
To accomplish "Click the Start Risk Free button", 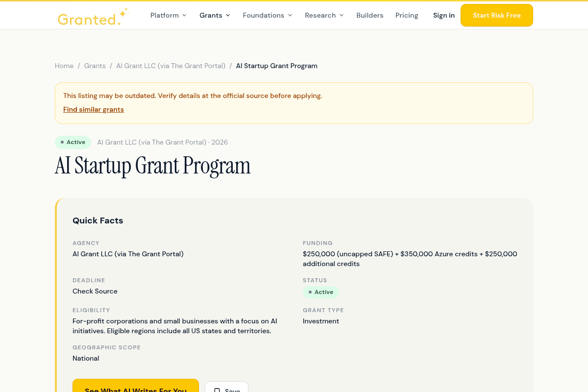I will point(497,15).
